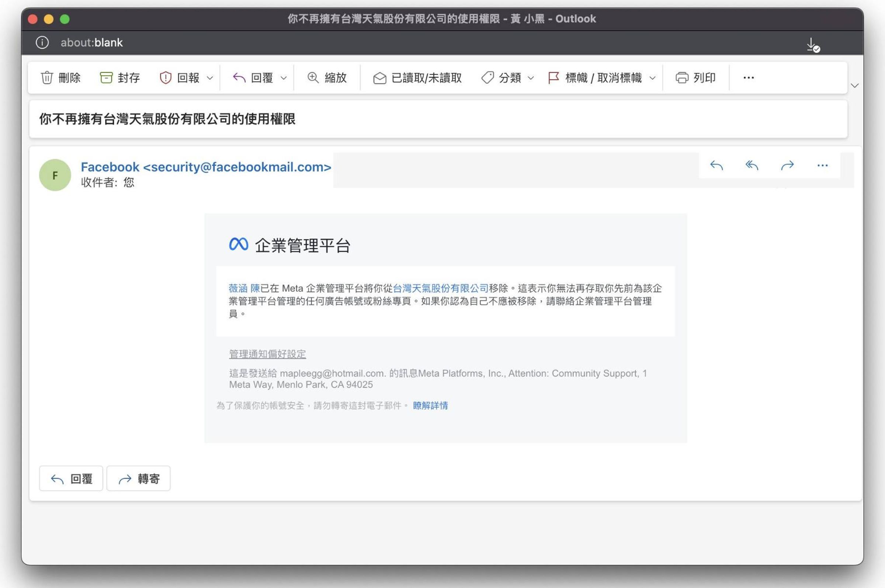Open the 縮放 zoom option
This screenshot has height=588, width=885.
[327, 78]
